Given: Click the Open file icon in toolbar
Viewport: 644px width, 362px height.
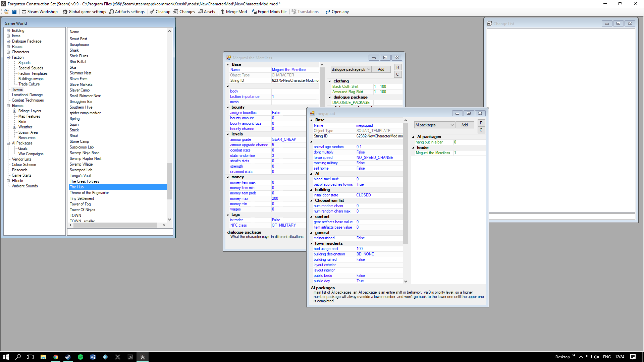Looking at the screenshot, I should coord(6,12).
